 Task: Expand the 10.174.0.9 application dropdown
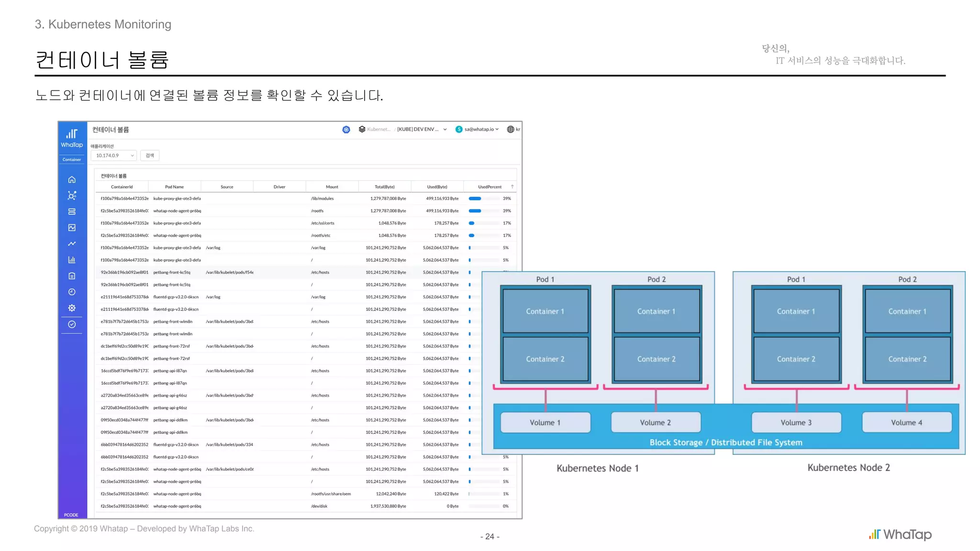[x=114, y=155]
